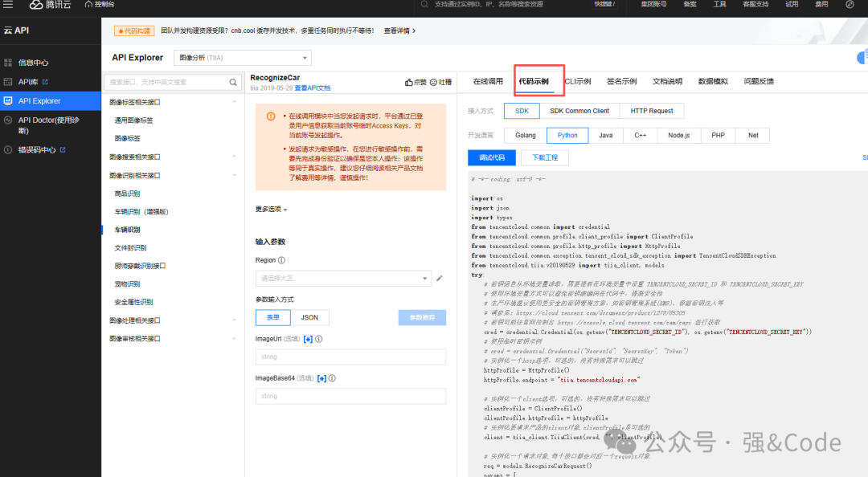Click the search icon in the interface search box
Screen dimensions: 868x477
coord(233,83)
